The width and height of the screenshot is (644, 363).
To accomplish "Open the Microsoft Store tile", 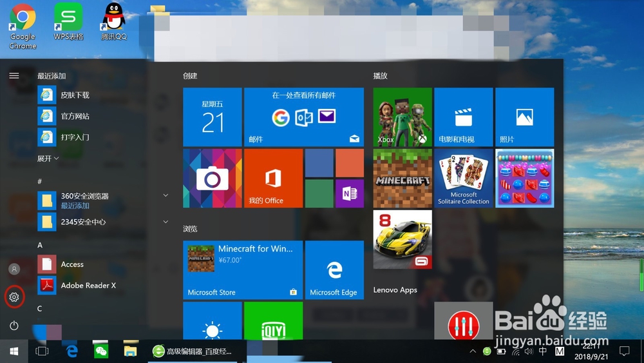I will 243,270.
